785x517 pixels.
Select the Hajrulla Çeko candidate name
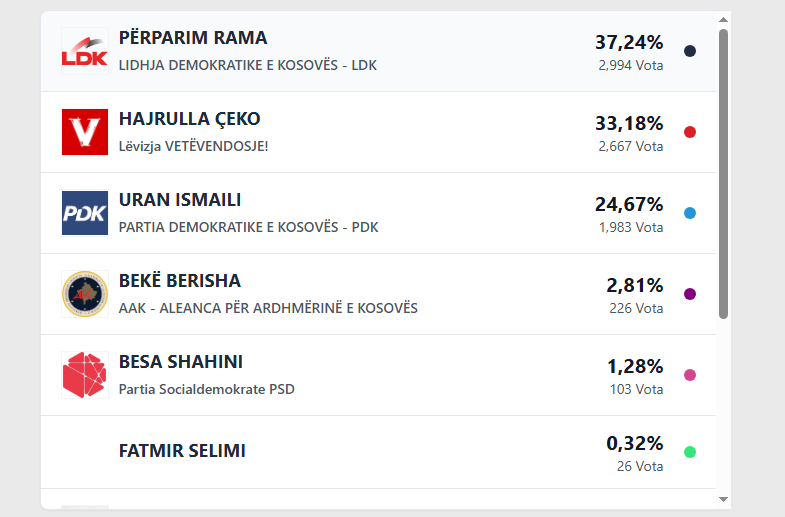pyautogui.click(x=189, y=119)
